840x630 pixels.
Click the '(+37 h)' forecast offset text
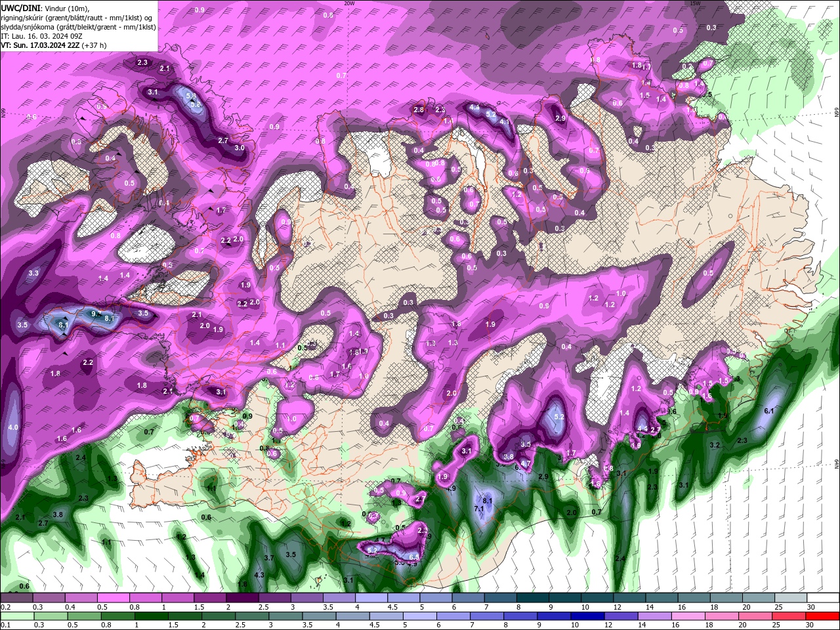point(94,45)
